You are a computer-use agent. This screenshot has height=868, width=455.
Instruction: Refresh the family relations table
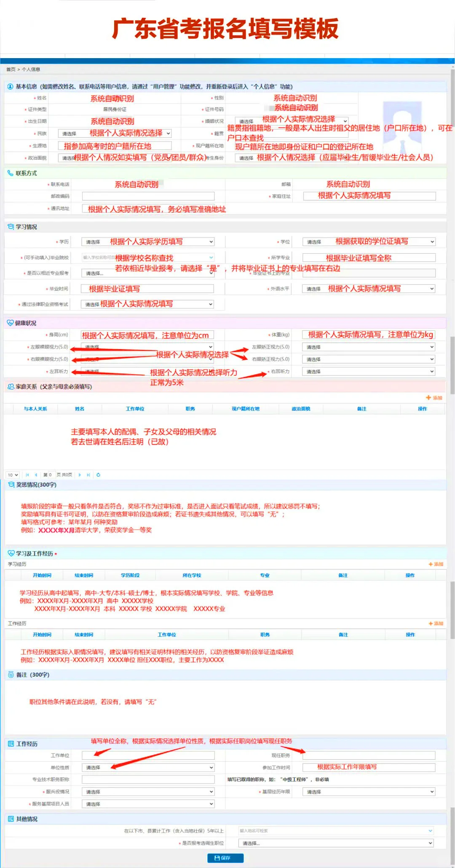coord(99,475)
